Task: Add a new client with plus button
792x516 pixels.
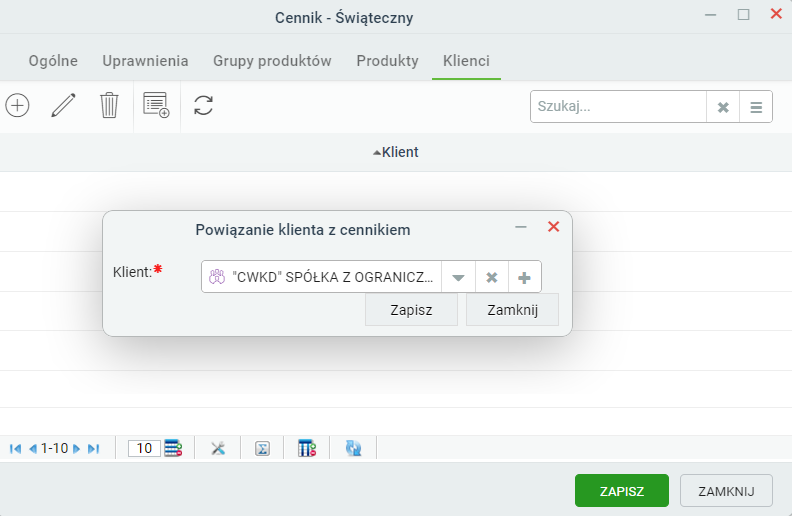Action: (x=524, y=277)
